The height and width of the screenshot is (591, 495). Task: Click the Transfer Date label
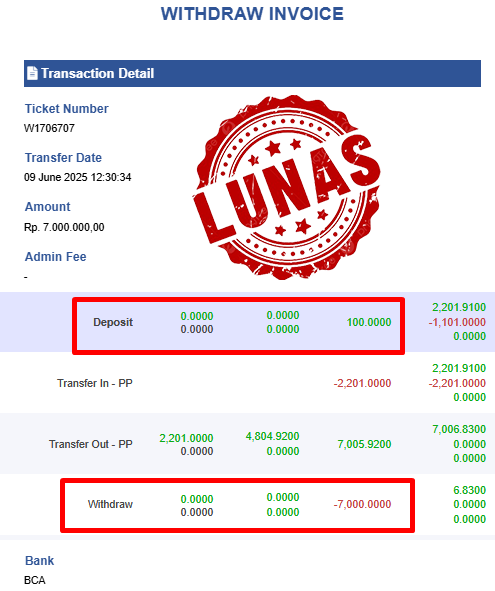63,158
